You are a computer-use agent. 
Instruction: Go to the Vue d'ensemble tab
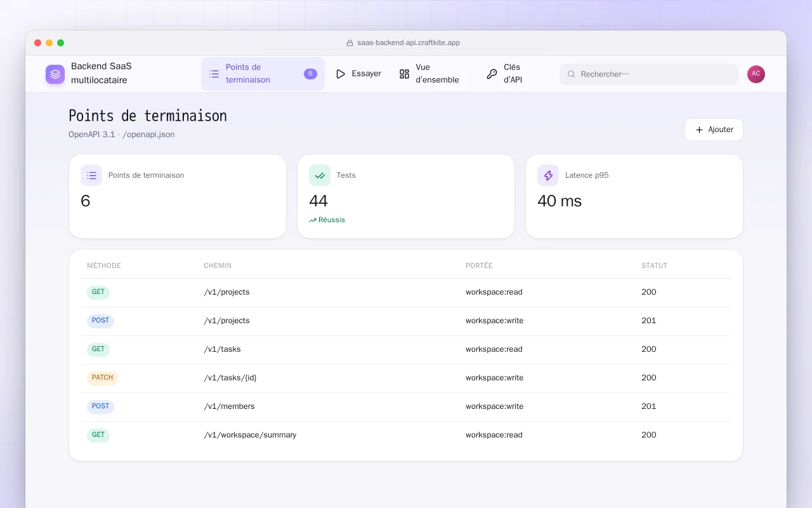click(435, 74)
